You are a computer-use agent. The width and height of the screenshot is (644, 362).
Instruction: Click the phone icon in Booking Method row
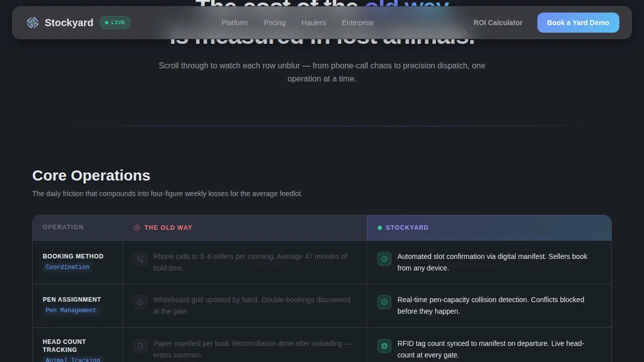(140, 259)
